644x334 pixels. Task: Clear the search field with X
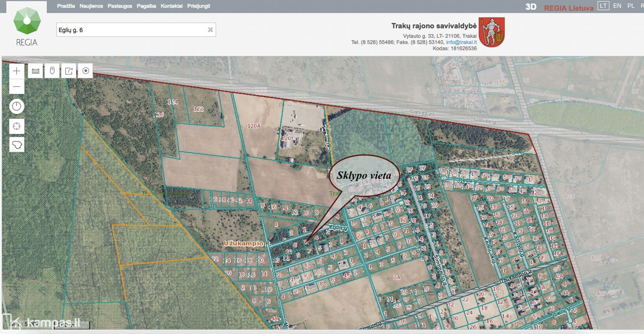pyautogui.click(x=210, y=30)
